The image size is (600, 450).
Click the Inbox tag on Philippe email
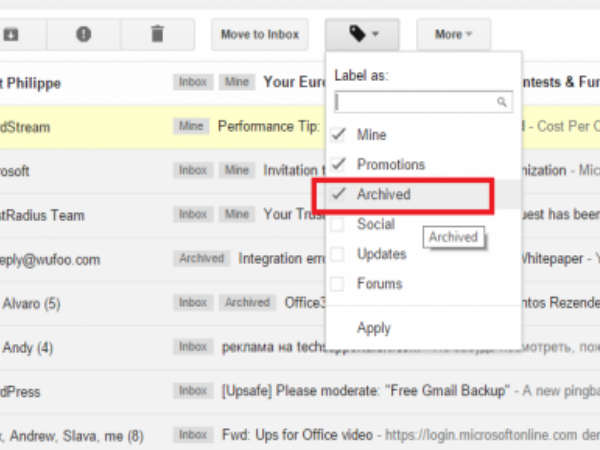coord(193,83)
